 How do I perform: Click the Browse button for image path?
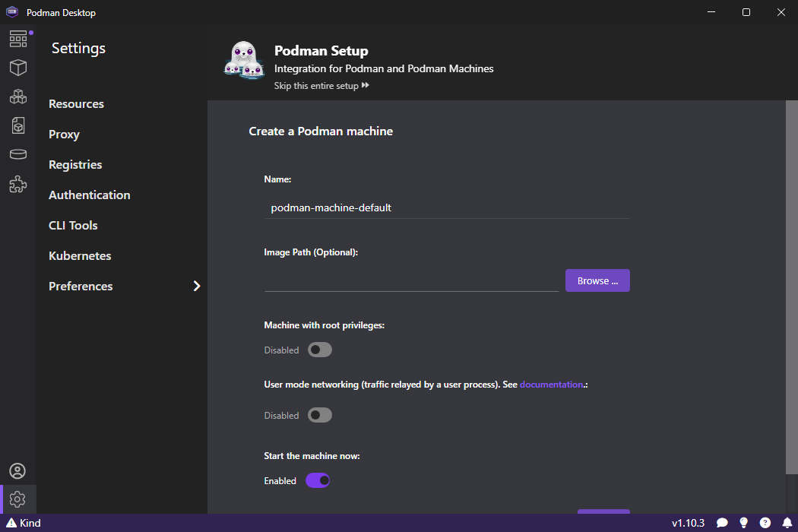597,280
